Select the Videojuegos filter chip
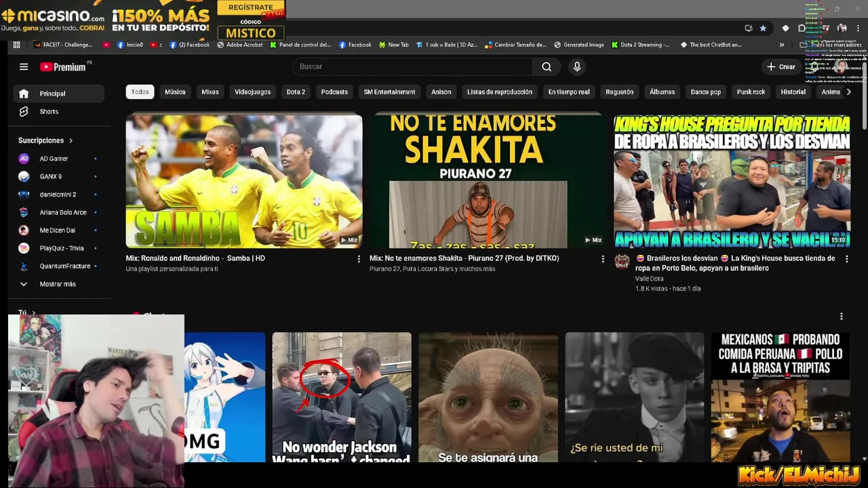Viewport: 868px width, 488px height. click(252, 91)
